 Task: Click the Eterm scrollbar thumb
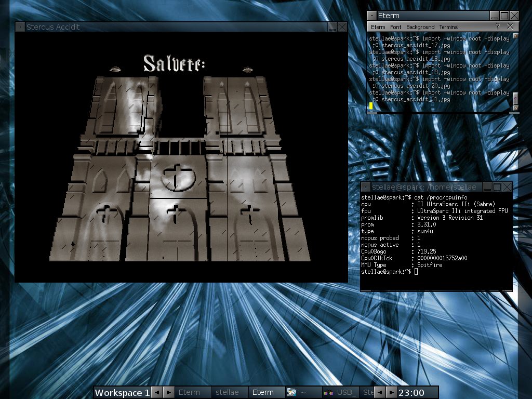pos(516,98)
